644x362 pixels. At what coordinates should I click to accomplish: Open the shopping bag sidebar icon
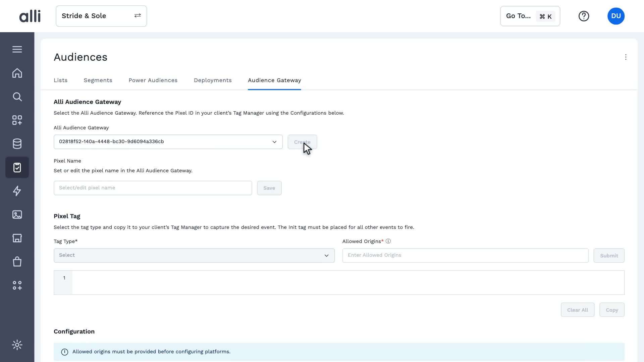pyautogui.click(x=17, y=261)
